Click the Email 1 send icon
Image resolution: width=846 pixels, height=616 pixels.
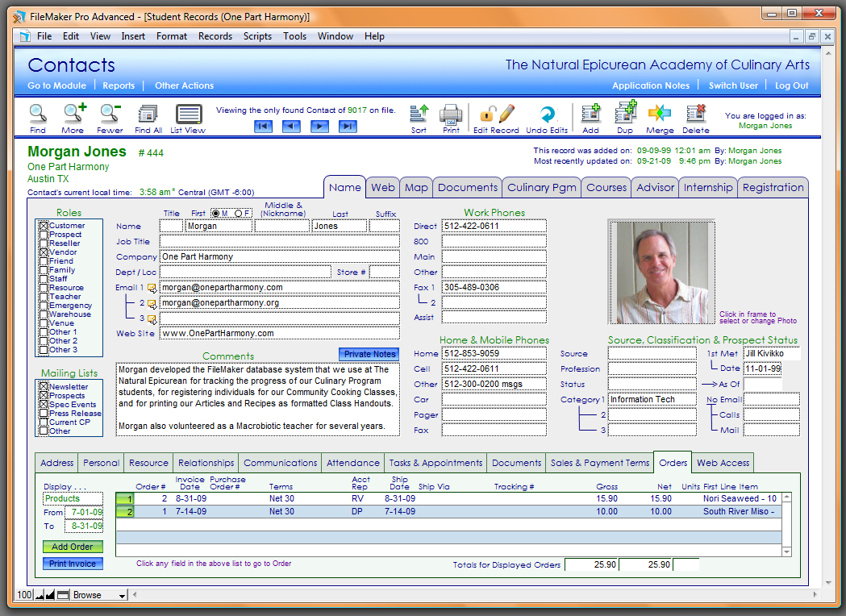[x=152, y=288]
